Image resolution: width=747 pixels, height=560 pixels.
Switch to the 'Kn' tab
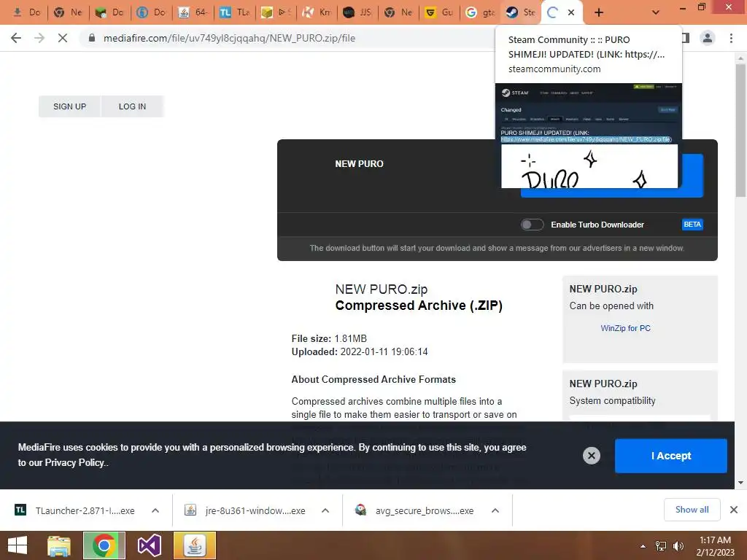click(317, 12)
